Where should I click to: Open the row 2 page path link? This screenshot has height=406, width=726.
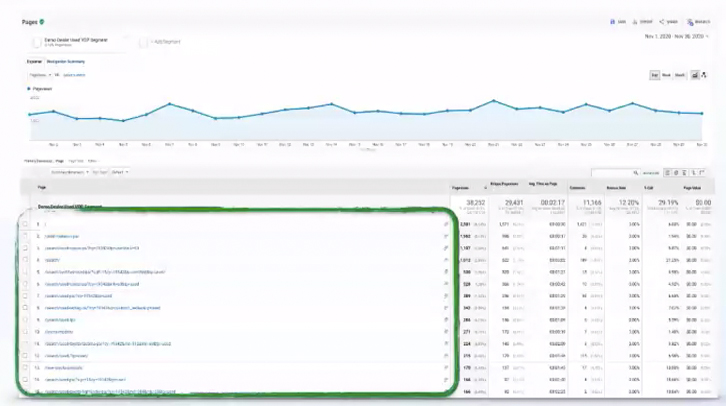(62, 236)
